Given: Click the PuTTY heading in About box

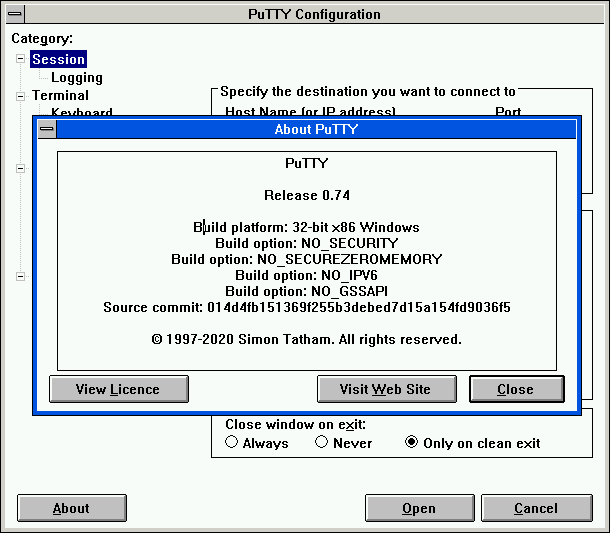Looking at the screenshot, I should pos(307,163).
